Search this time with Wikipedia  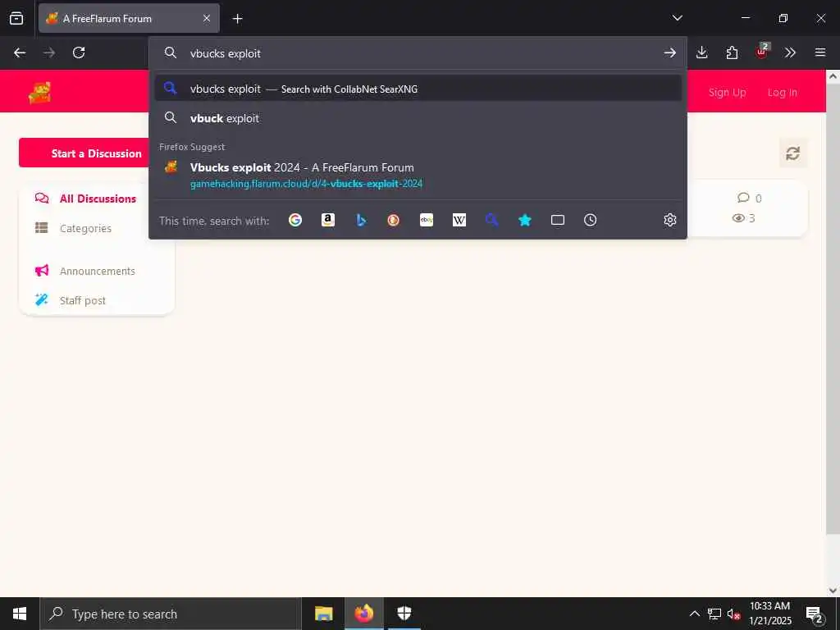[x=459, y=220]
